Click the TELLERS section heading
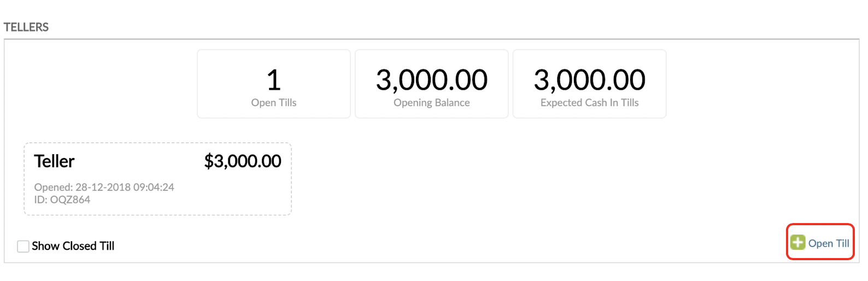 (26, 27)
